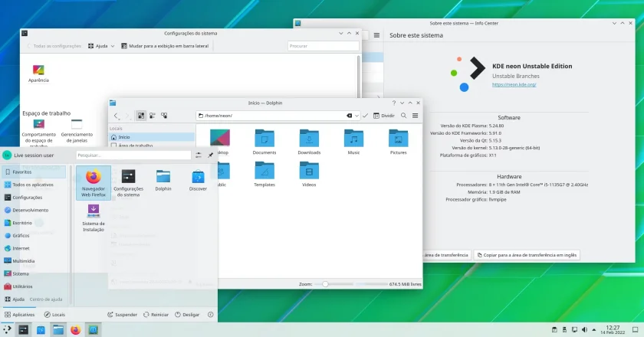The height and width of the screenshot is (337, 644).
Task: Click Firefox icon in taskbar
Action: click(x=75, y=329)
